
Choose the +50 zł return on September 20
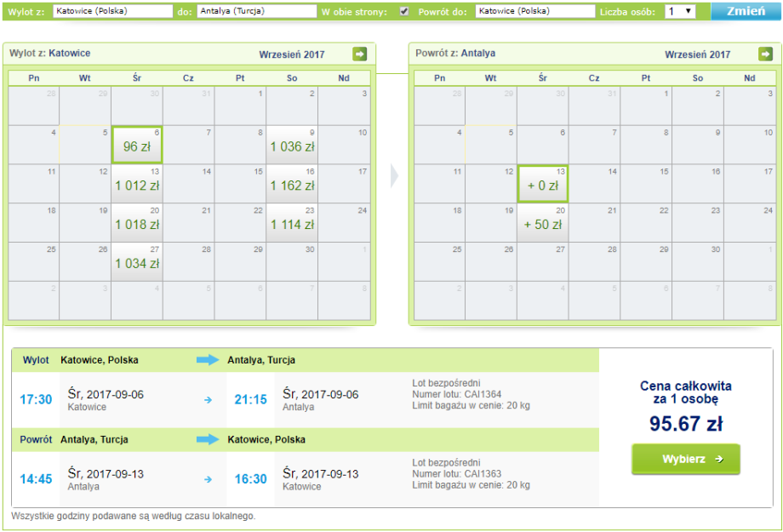(x=543, y=223)
